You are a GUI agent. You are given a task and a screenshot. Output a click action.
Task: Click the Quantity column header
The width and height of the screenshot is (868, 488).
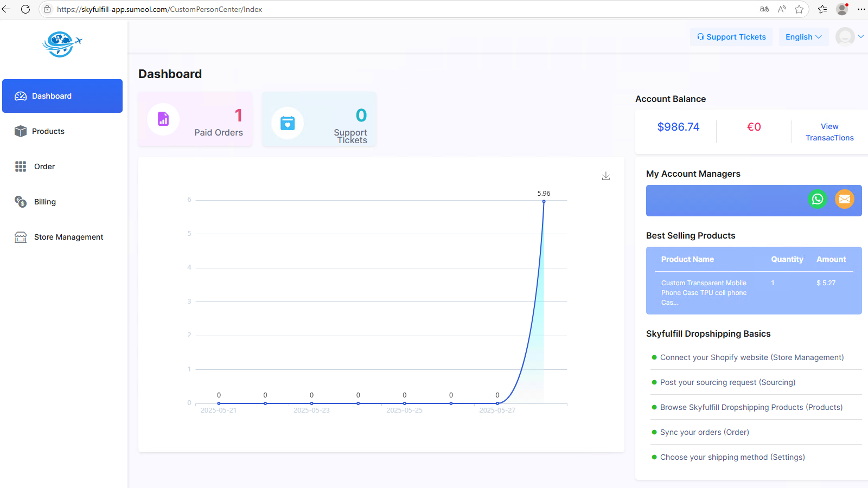coord(787,259)
